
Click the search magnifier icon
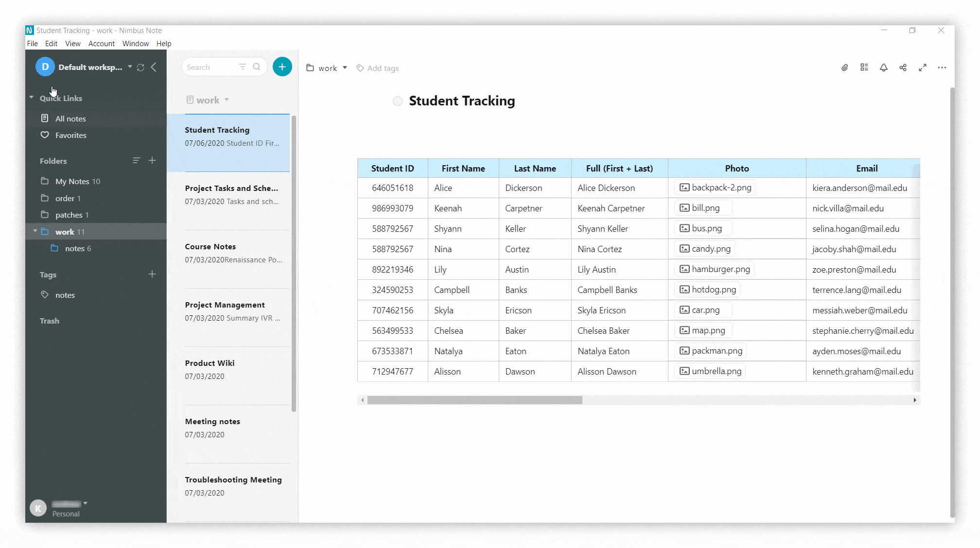click(x=257, y=67)
